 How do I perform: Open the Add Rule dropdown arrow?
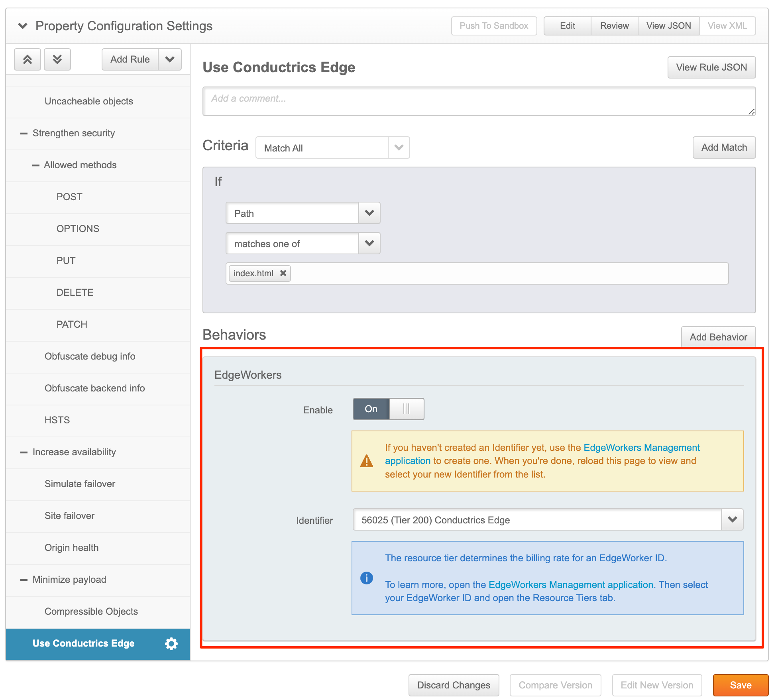(170, 59)
